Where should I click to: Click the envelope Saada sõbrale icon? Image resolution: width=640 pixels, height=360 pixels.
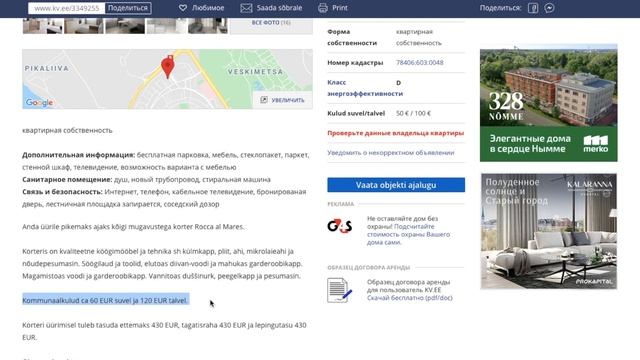tap(246, 8)
